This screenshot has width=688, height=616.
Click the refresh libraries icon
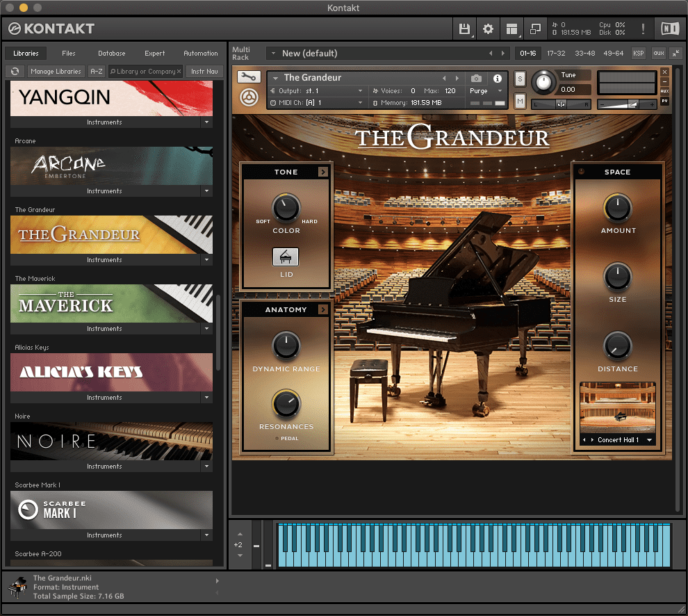click(x=15, y=71)
